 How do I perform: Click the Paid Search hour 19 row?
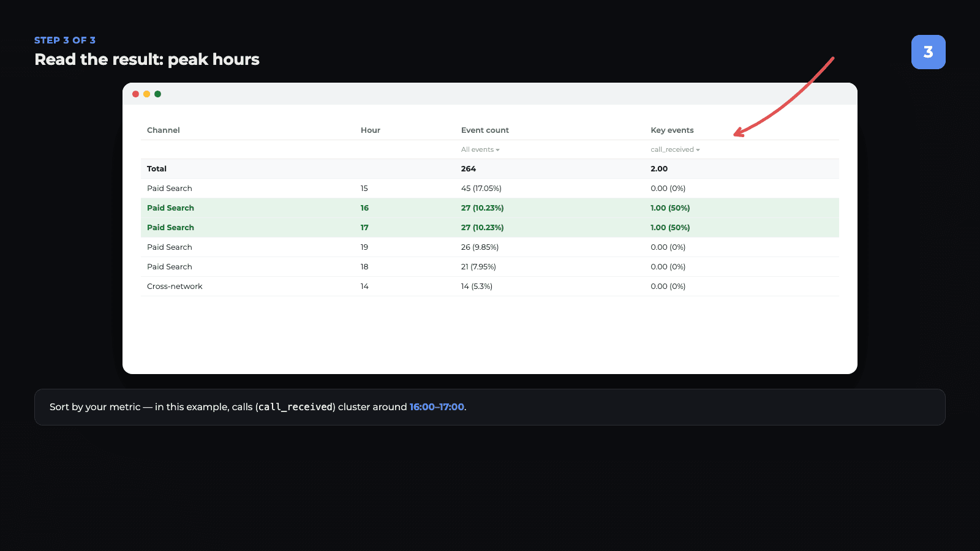(x=490, y=247)
